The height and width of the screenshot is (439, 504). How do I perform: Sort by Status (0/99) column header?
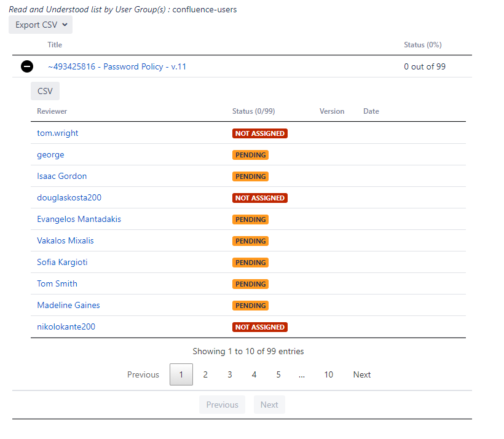[253, 111]
